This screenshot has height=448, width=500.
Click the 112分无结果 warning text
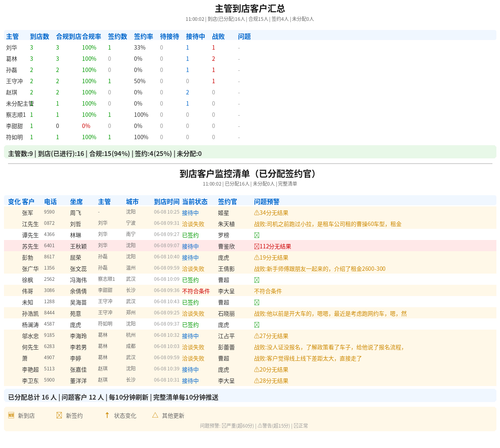275,246
